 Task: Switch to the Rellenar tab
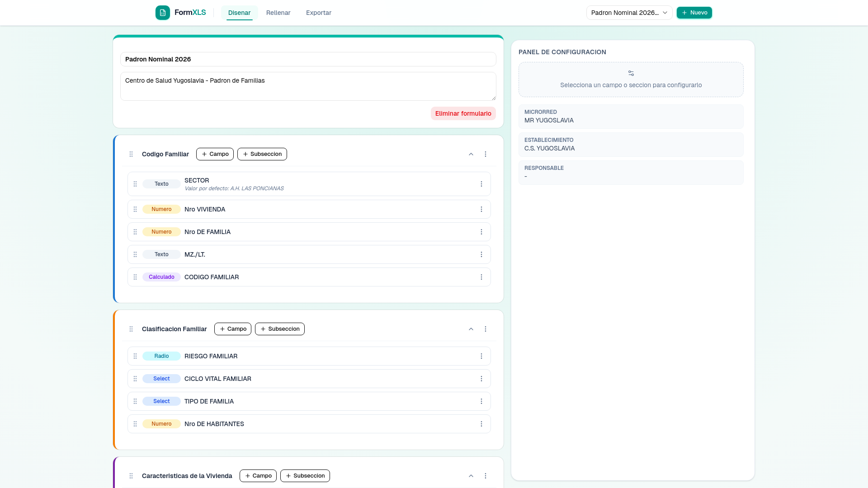pos(278,13)
